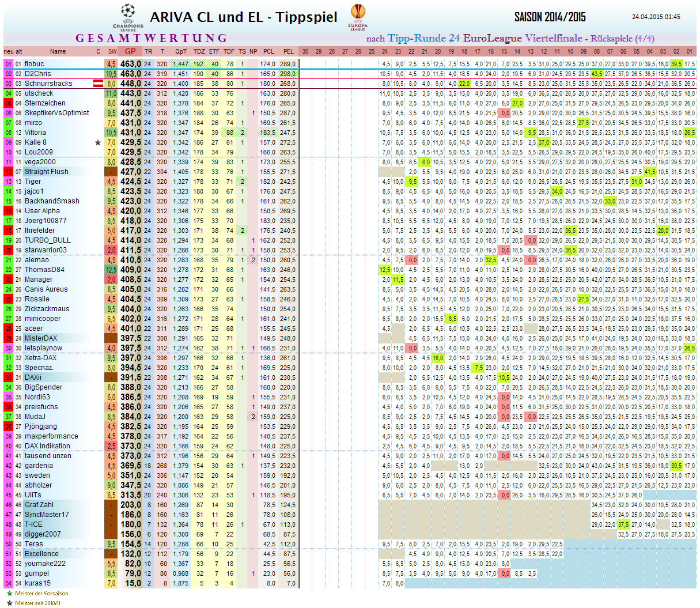Click the Austrian flag beside Schnurrstracks
This screenshot has width=700, height=608.
tap(98, 84)
